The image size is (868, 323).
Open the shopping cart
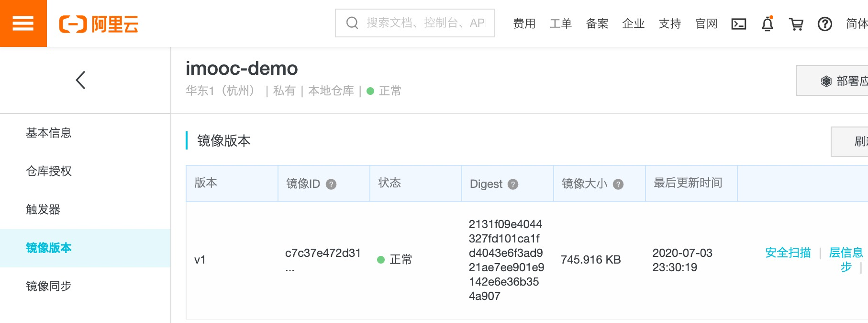click(x=796, y=24)
